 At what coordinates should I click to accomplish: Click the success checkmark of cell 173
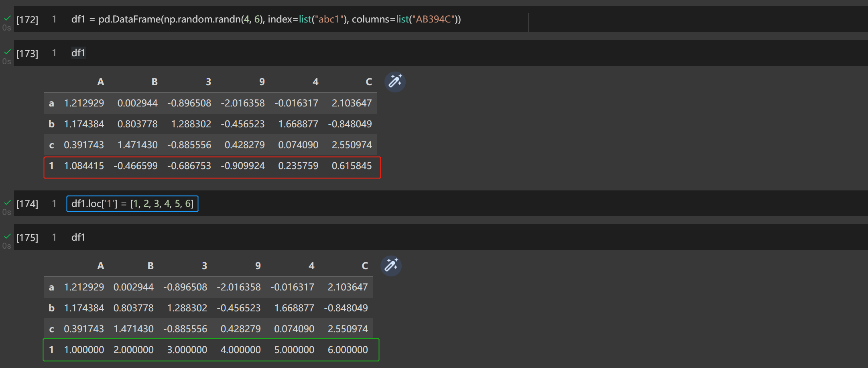(x=7, y=52)
